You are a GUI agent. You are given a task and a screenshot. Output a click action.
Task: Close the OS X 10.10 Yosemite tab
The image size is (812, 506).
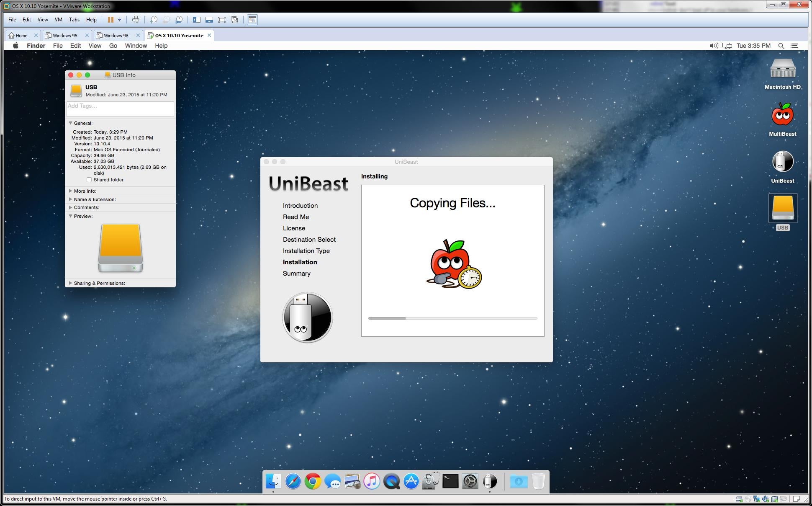(x=209, y=35)
